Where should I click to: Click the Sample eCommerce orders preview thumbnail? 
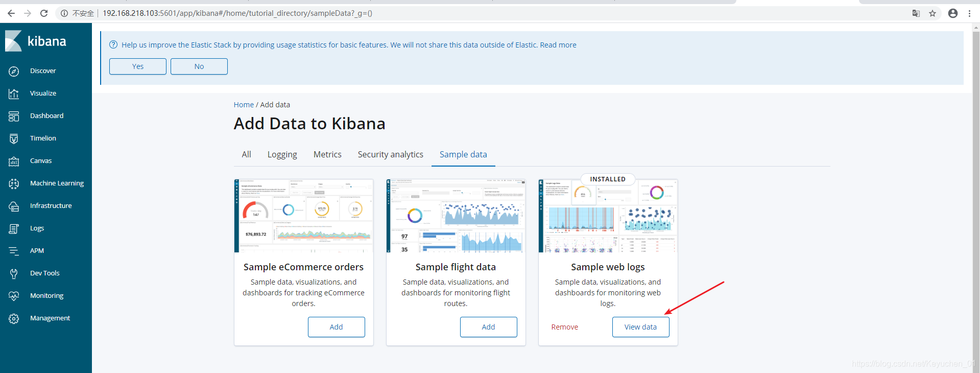tap(304, 216)
